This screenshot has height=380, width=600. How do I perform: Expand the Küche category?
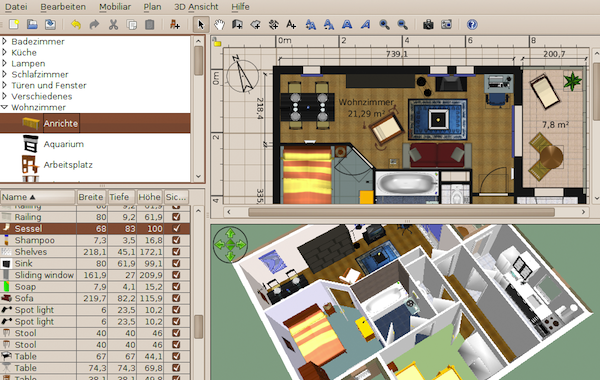(5, 52)
